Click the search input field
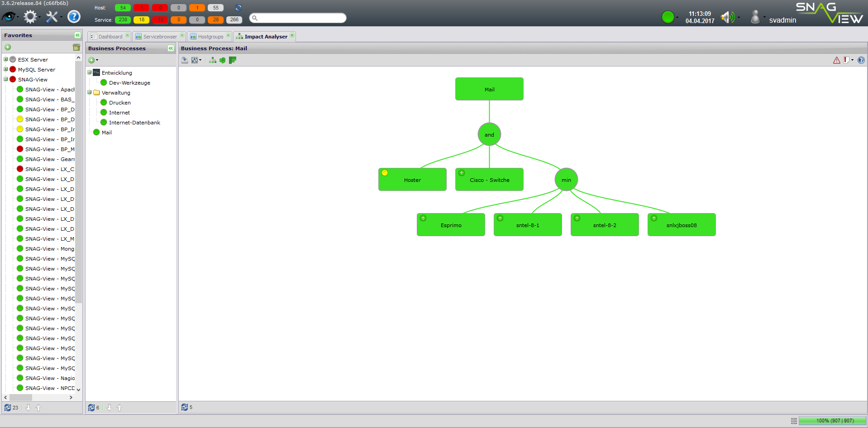This screenshot has width=868, height=428. click(x=298, y=18)
